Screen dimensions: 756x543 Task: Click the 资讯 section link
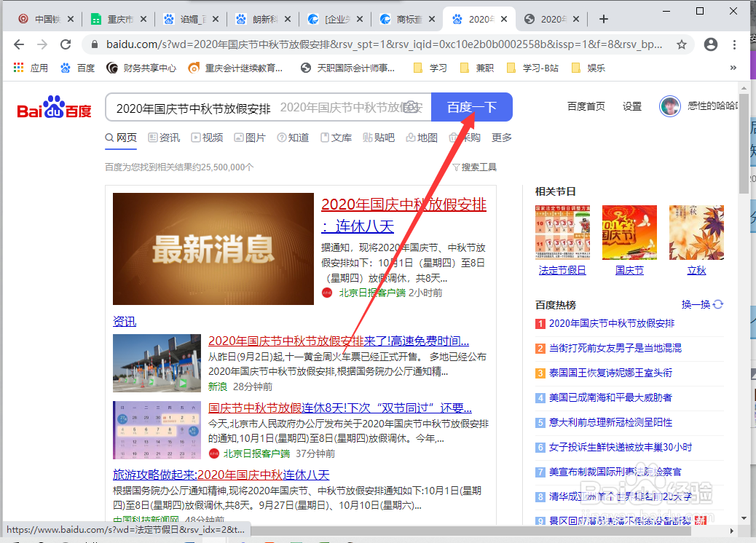pos(125,322)
